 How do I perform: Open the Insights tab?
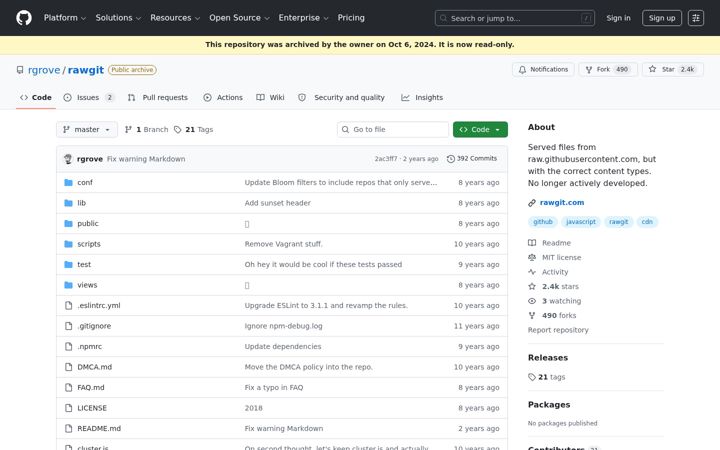point(422,98)
